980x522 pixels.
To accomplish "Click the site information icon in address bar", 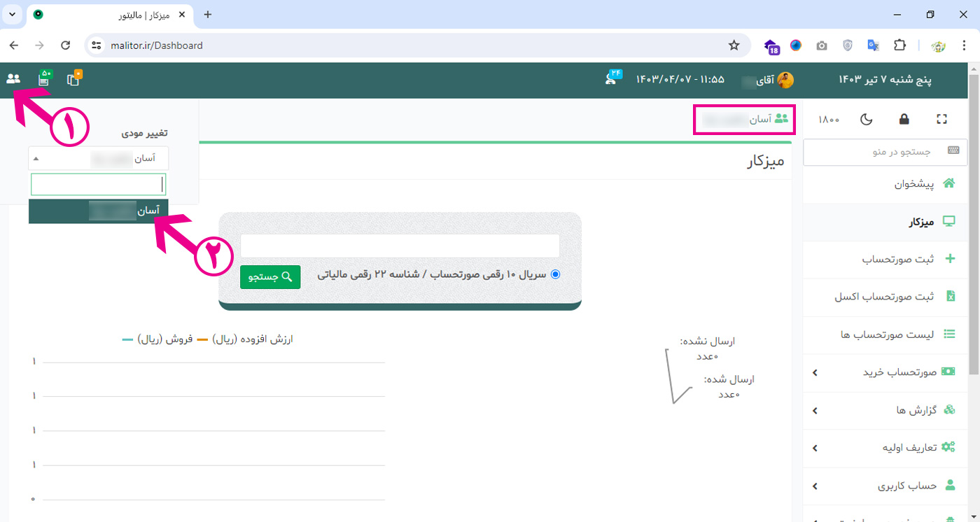I will click(x=97, y=45).
